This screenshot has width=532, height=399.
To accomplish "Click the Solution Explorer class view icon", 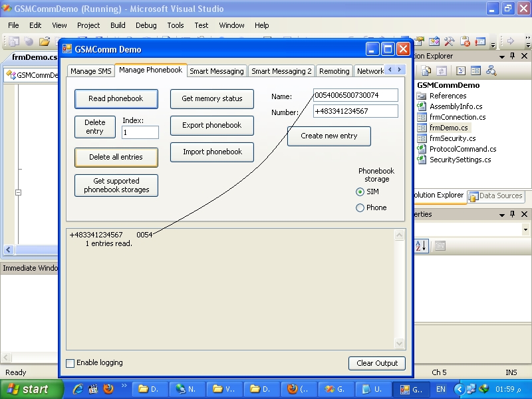I will (491, 70).
